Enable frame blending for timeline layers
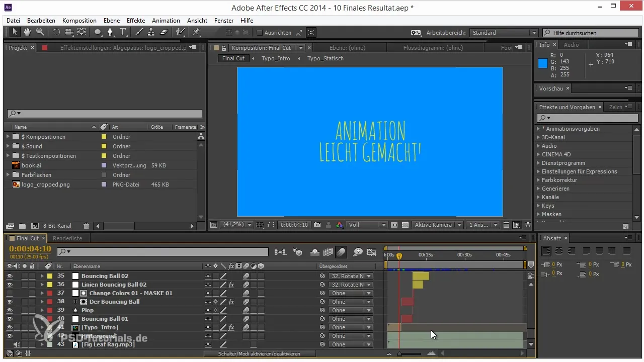The image size is (644, 362). coord(329,252)
